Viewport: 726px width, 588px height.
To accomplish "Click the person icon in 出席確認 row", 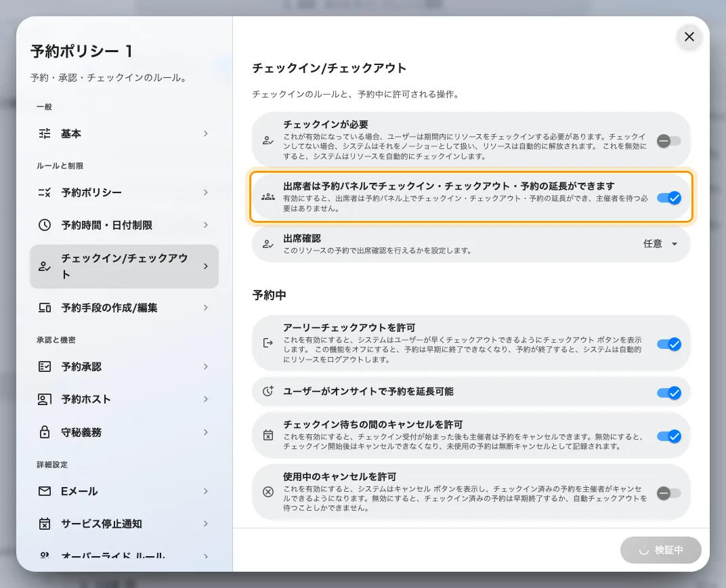I will [x=268, y=244].
